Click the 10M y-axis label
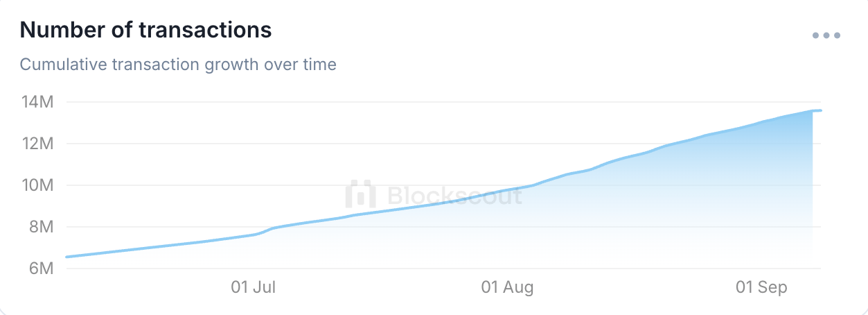Viewport: 868px width, 315px height. click(37, 185)
